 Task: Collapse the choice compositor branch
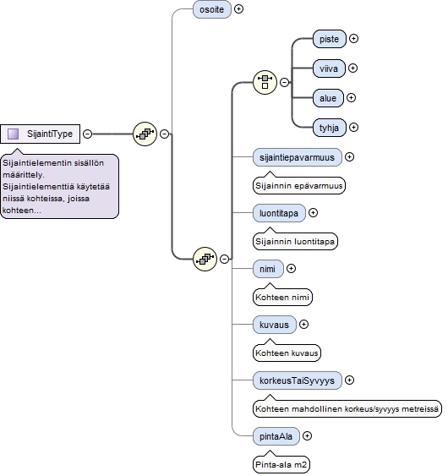coord(284,82)
